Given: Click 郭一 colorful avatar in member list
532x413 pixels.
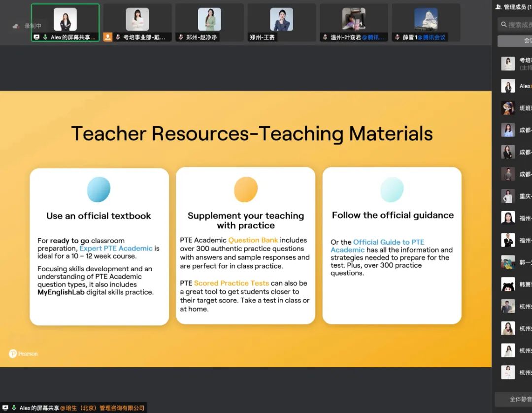Looking at the screenshot, I should [508, 262].
